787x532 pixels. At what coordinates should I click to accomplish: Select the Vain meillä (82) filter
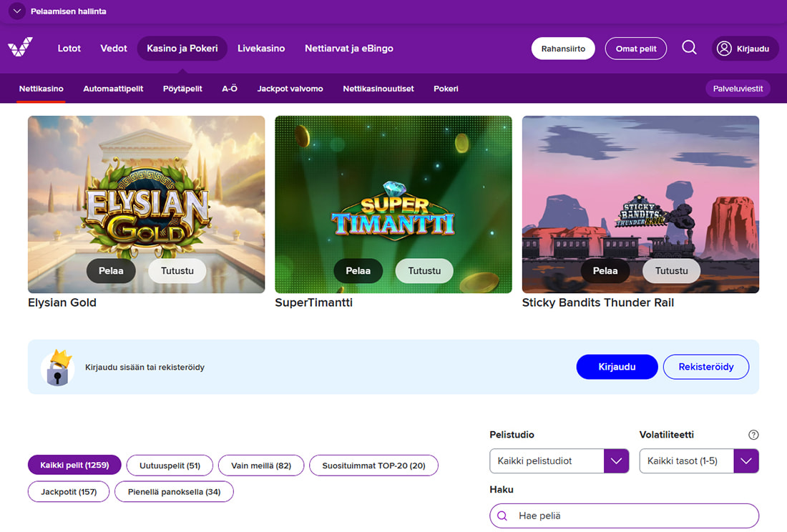tap(261, 465)
